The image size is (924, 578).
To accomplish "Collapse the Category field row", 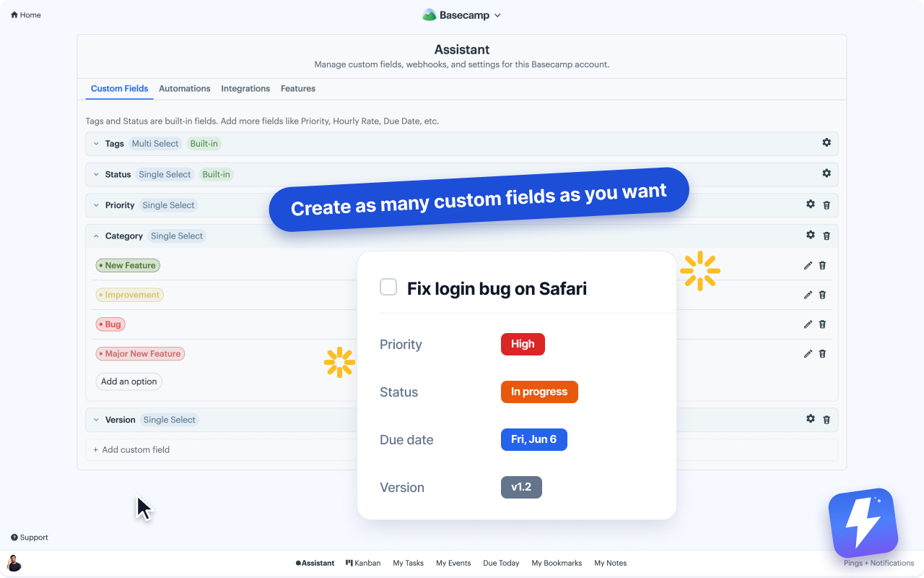I will pyautogui.click(x=96, y=236).
